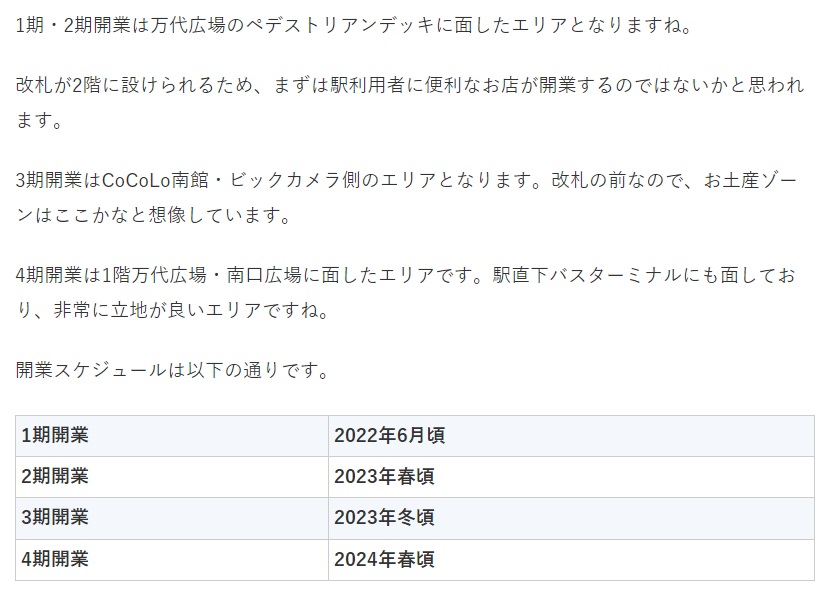Click the 2023年冬頃 date cell

pyautogui.click(x=571, y=518)
